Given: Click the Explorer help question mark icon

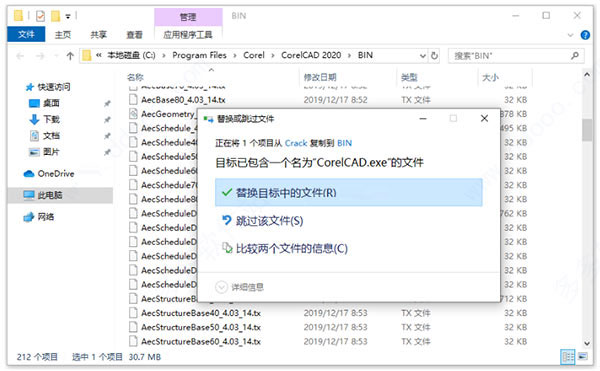Looking at the screenshot, I should (x=585, y=35).
